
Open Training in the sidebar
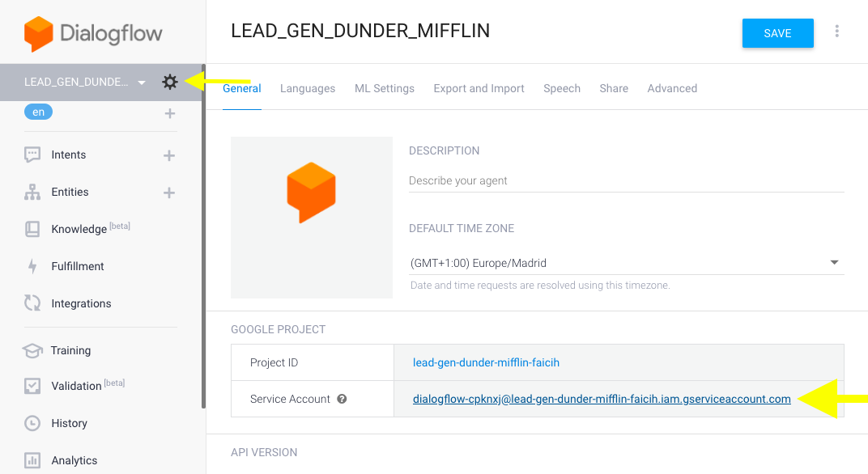coord(71,351)
